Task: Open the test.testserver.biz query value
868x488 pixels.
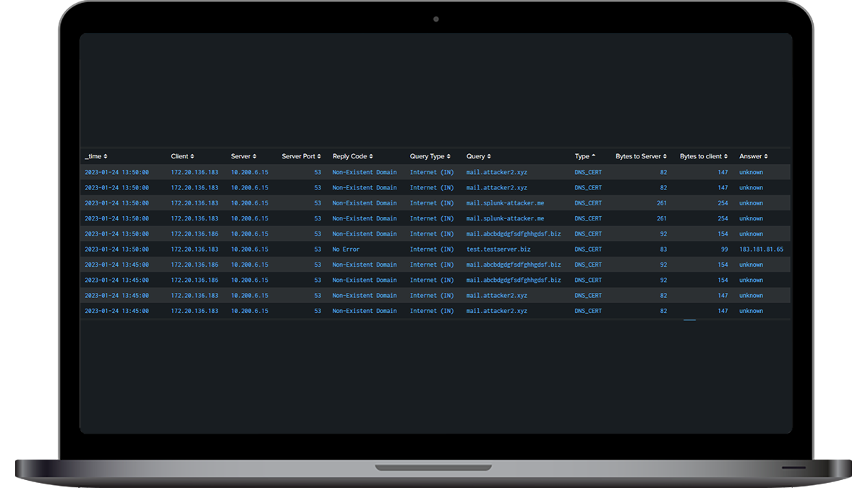Action: pyautogui.click(x=498, y=249)
